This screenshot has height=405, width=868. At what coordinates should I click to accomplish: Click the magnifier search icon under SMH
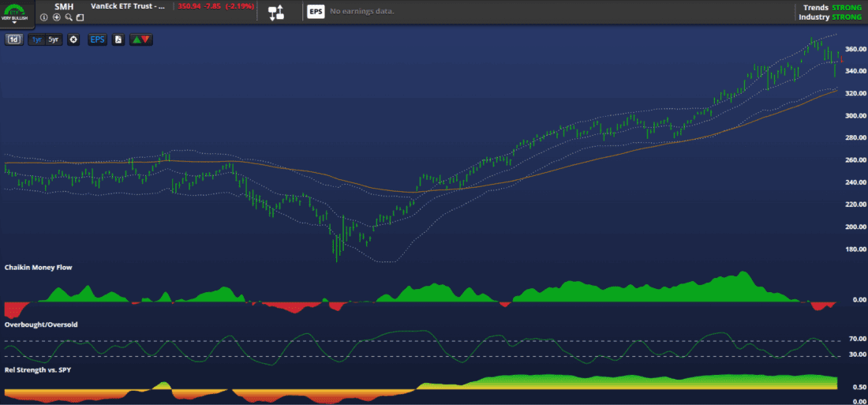(69, 17)
